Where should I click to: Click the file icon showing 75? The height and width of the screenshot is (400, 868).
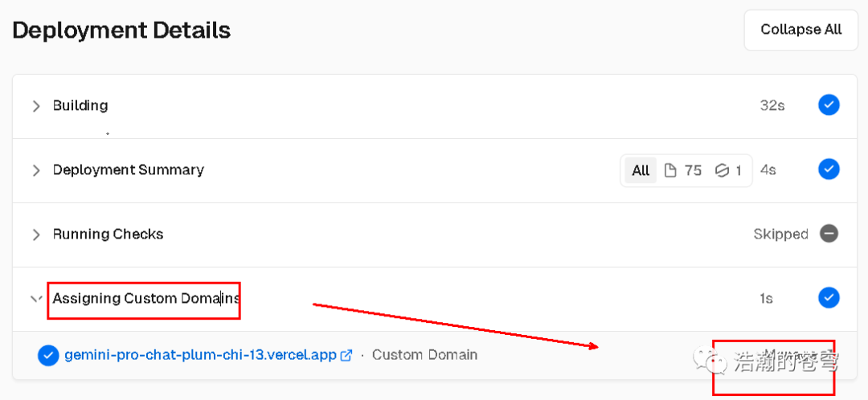670,170
